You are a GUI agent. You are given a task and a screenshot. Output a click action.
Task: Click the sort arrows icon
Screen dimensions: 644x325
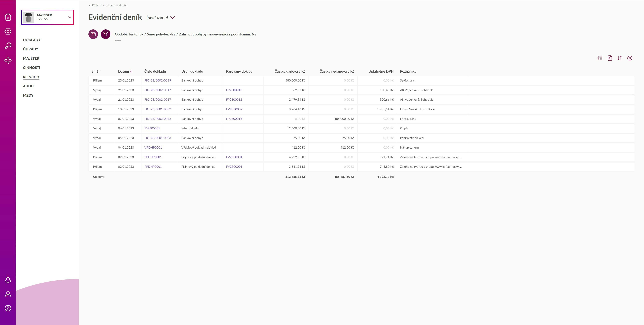point(620,58)
